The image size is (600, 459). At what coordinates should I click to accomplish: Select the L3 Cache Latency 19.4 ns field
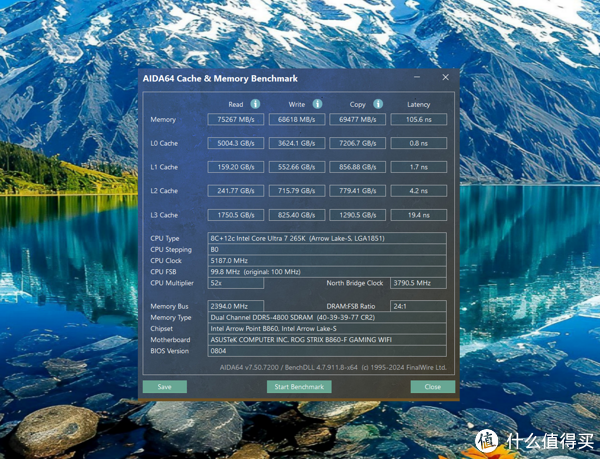coord(418,215)
